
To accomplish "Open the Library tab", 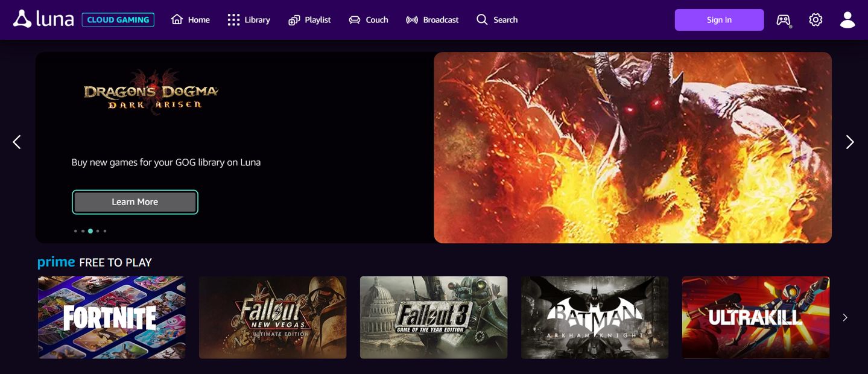I will pyautogui.click(x=249, y=20).
